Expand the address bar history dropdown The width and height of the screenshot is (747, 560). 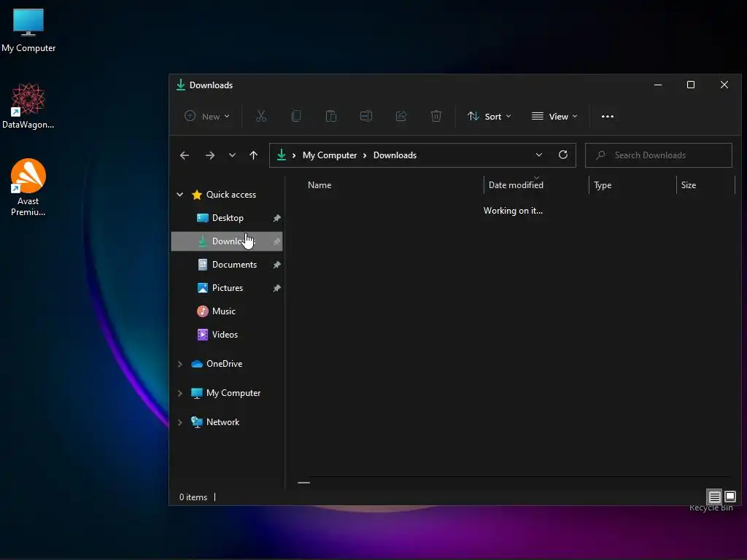539,155
